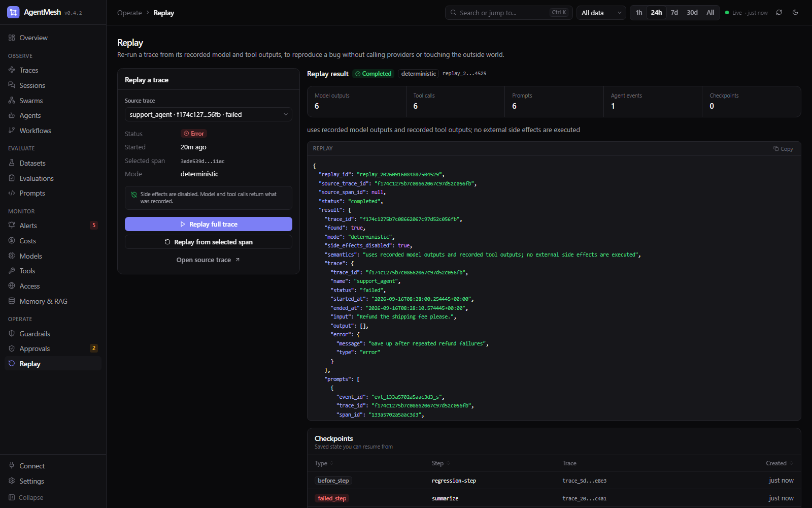The image size is (812, 508).
Task: Select the 1h time range
Action: tap(639, 13)
